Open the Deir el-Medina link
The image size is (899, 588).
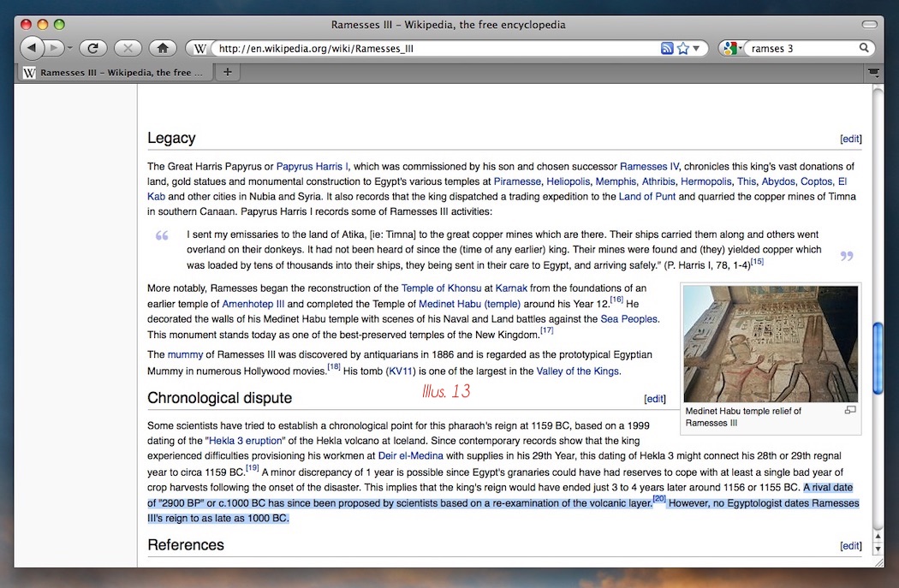coord(410,455)
